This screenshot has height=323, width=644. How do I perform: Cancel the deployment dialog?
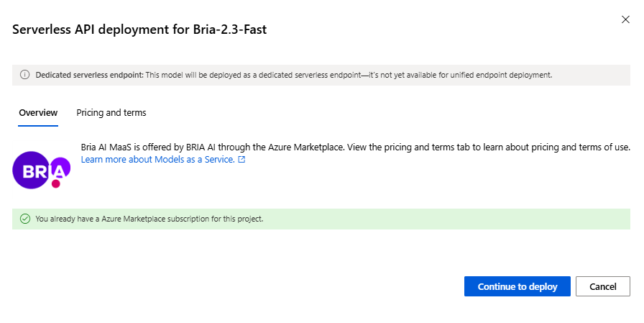(603, 286)
